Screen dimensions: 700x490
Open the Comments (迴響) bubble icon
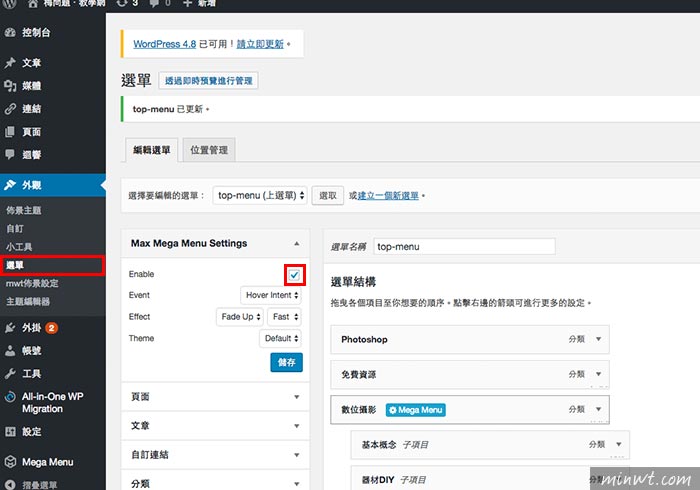pyautogui.click(x=10, y=154)
